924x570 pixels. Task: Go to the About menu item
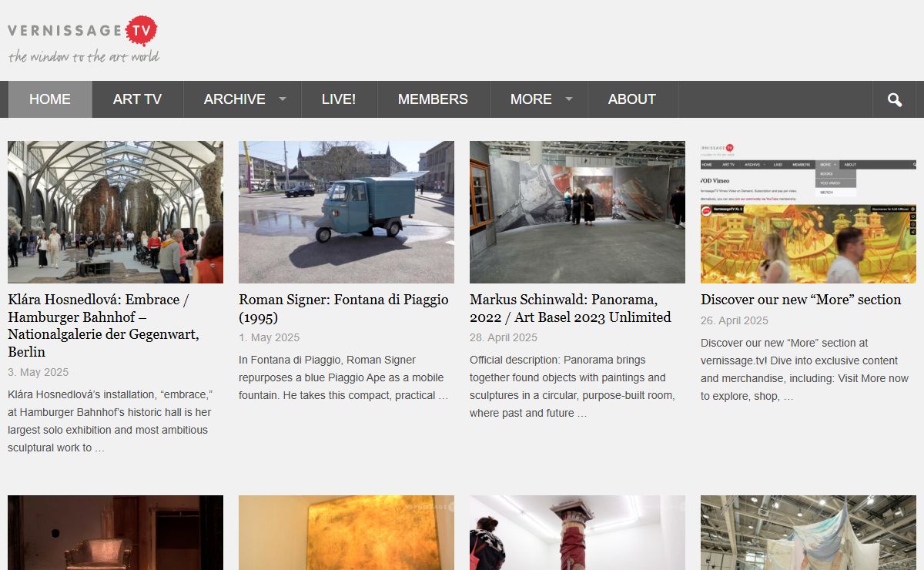(x=632, y=99)
